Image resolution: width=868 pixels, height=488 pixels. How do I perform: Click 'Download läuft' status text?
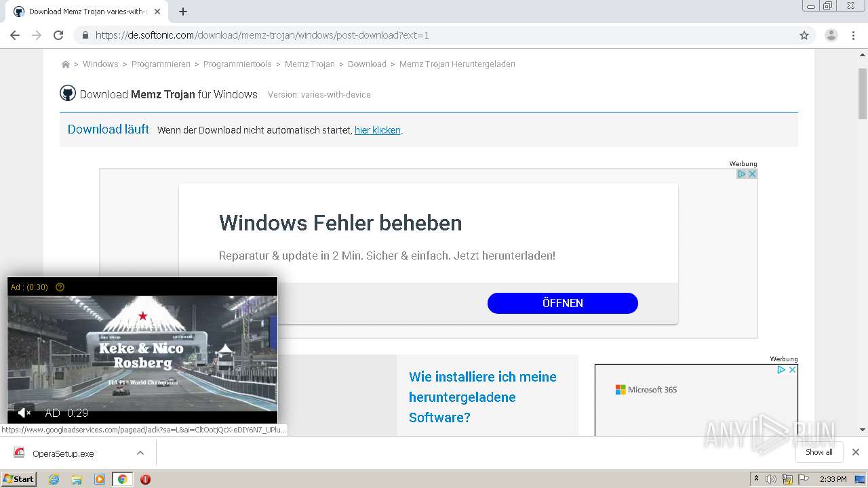[x=108, y=129]
